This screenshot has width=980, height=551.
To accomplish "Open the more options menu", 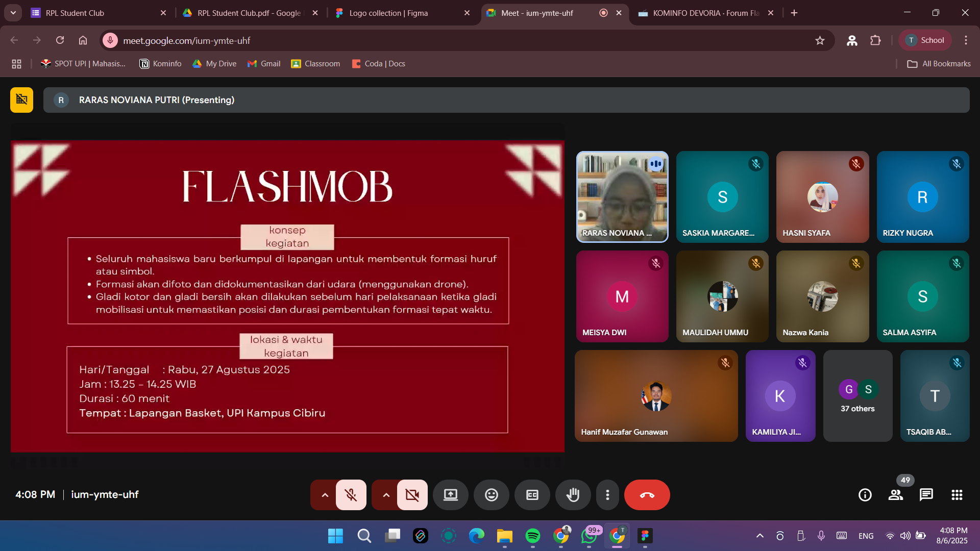I will click(x=607, y=494).
